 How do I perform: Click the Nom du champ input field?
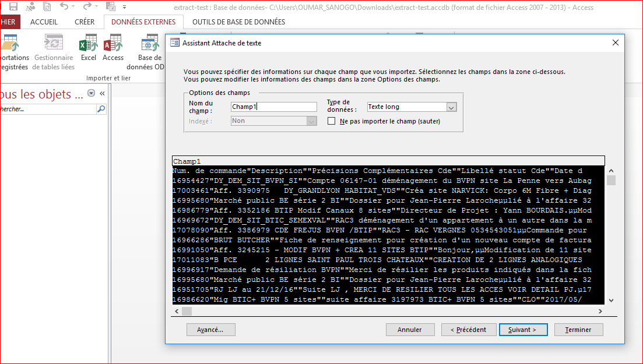click(x=274, y=107)
